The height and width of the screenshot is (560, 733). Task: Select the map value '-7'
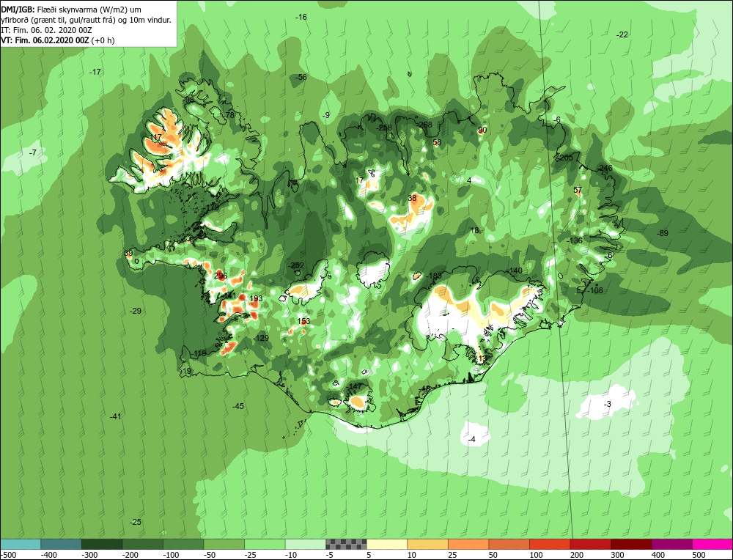tap(33, 152)
